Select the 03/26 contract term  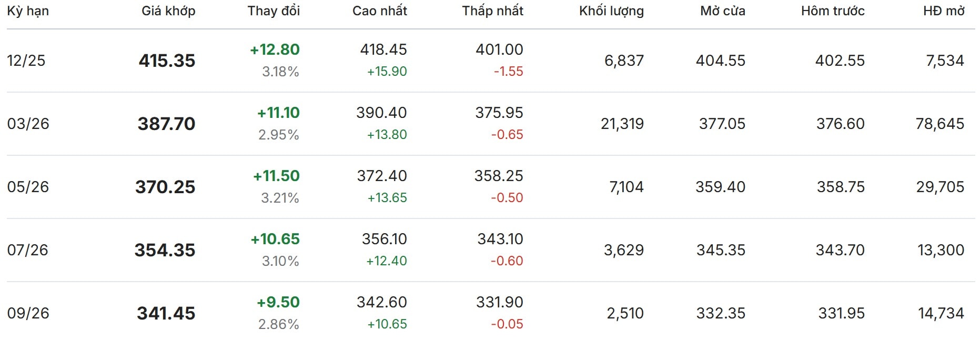[x=28, y=124]
